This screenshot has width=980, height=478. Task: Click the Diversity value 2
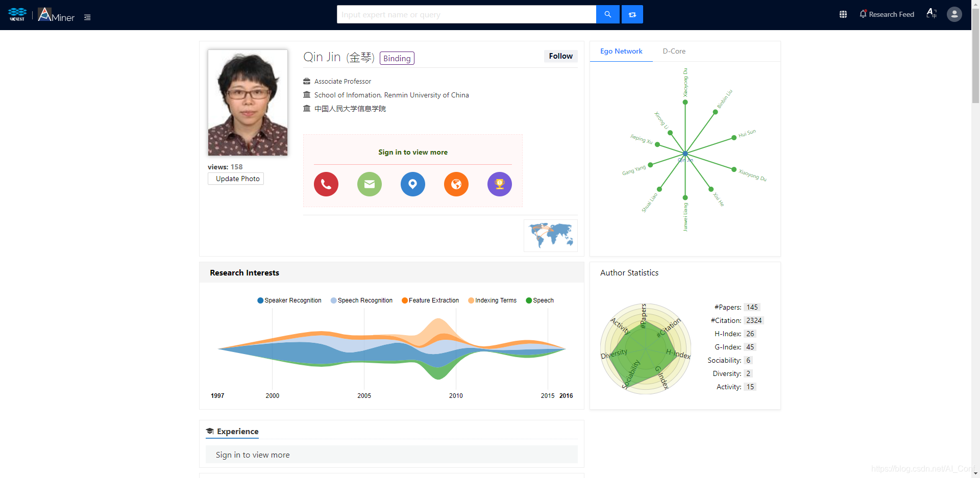[748, 373]
